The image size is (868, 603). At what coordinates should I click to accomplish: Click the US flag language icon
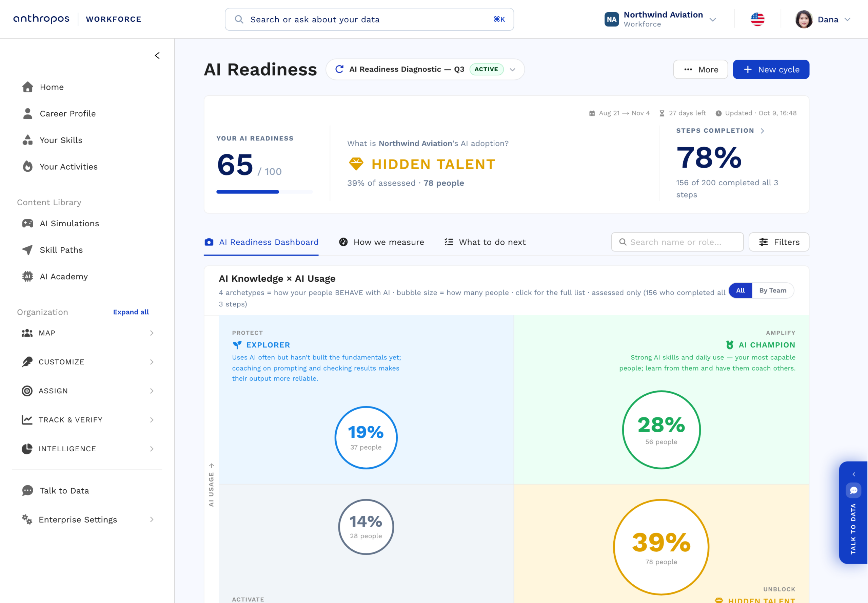(x=757, y=19)
